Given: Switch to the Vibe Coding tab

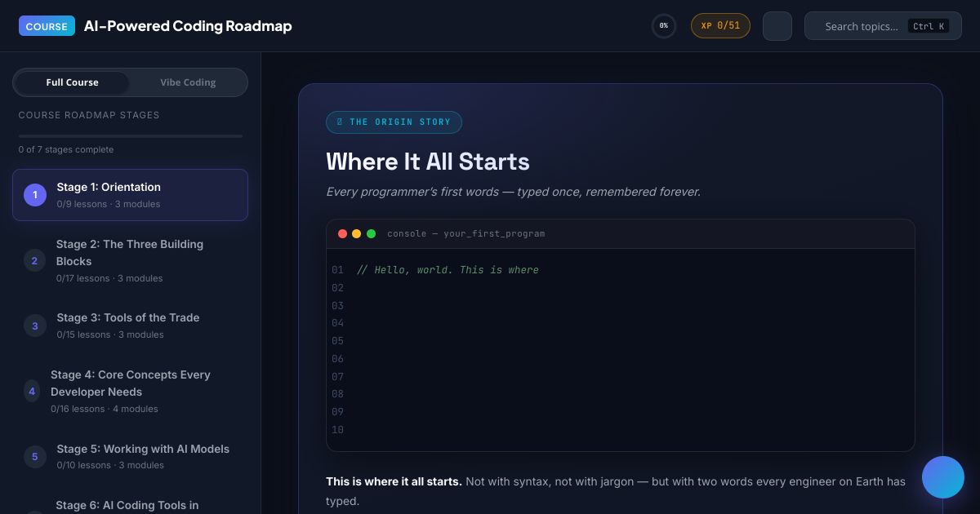Looking at the screenshot, I should (188, 82).
